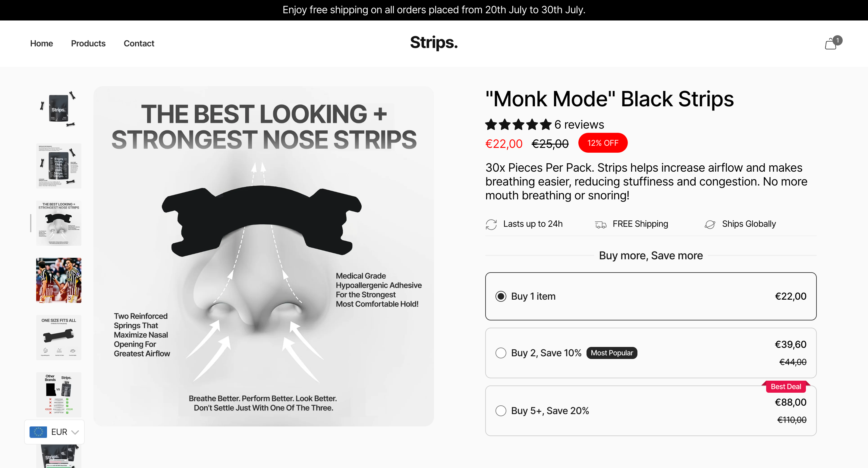Open the Products menu item
Image resolution: width=868 pixels, height=468 pixels.
(x=88, y=43)
